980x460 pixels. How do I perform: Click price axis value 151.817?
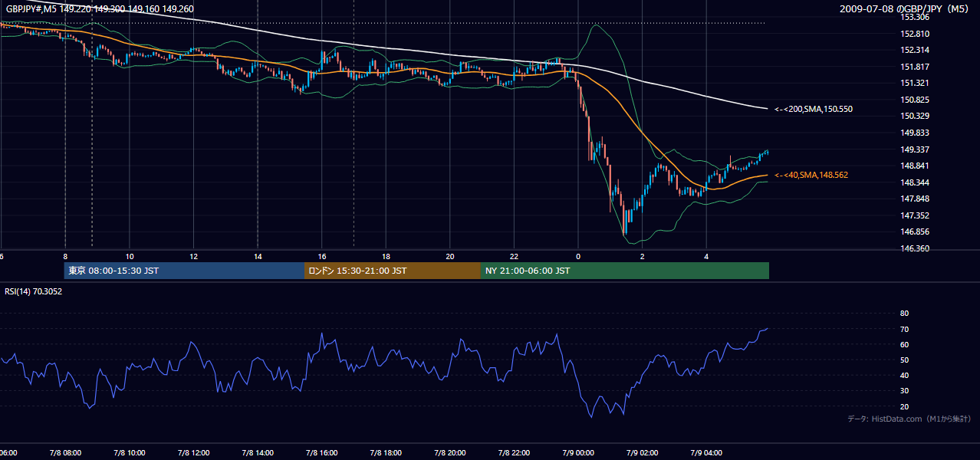tap(916, 67)
